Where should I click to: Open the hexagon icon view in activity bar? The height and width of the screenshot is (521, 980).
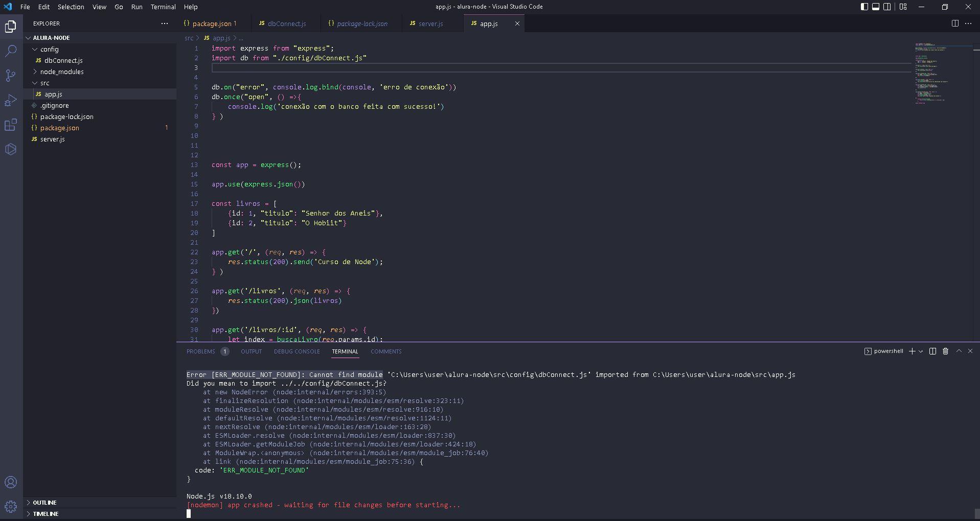click(x=11, y=149)
